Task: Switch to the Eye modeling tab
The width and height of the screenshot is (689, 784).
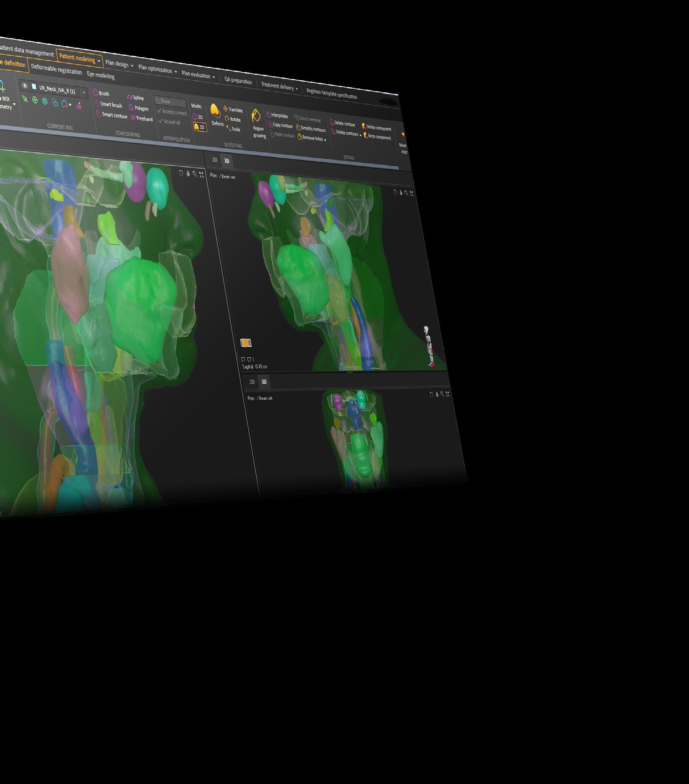Action: coord(101,76)
